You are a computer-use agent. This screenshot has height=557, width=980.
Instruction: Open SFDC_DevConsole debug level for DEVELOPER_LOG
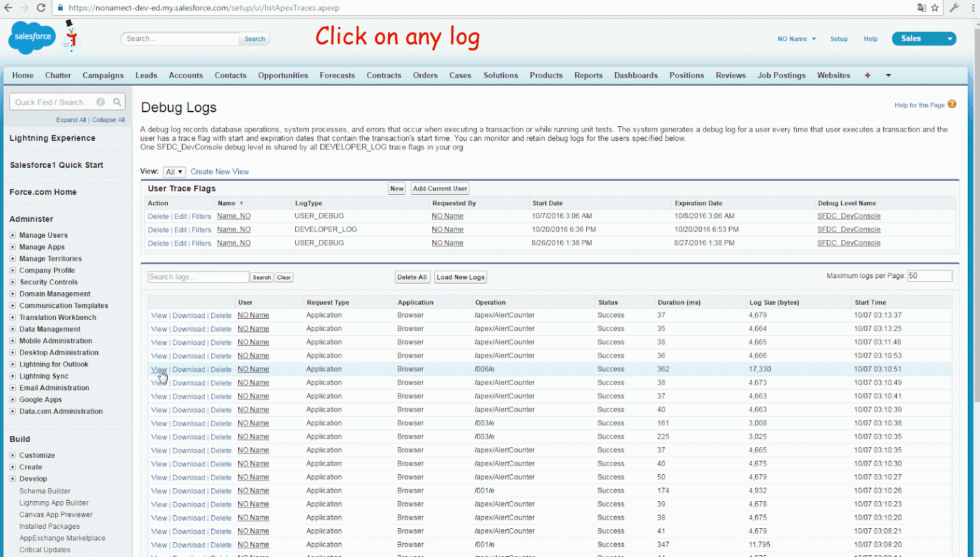point(849,229)
